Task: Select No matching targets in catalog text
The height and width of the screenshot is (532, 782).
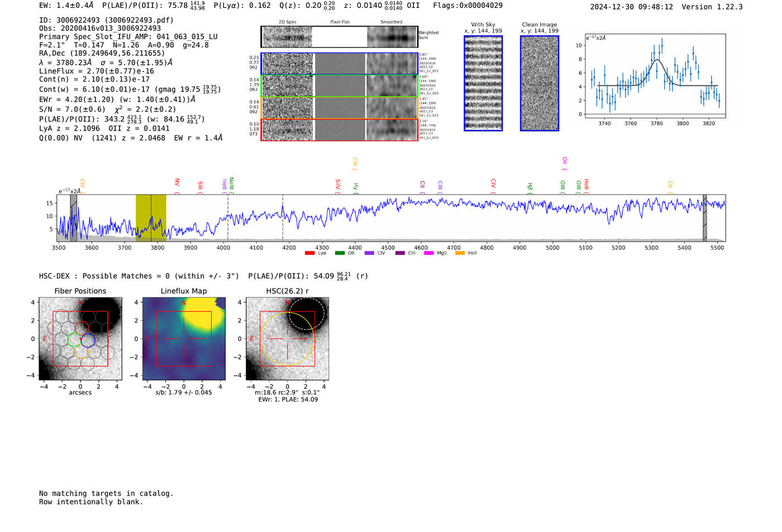Action: tap(106, 493)
